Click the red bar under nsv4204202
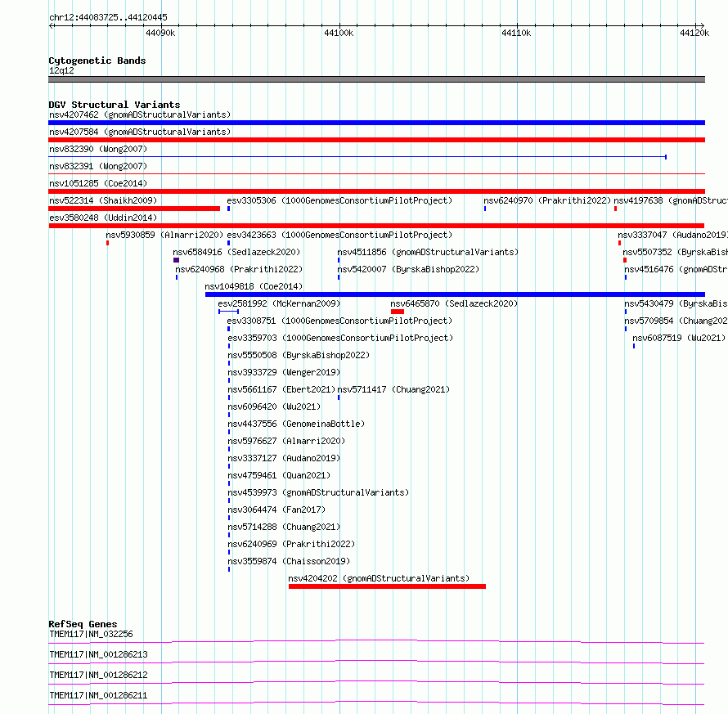This screenshot has height=714, width=728. [387, 586]
